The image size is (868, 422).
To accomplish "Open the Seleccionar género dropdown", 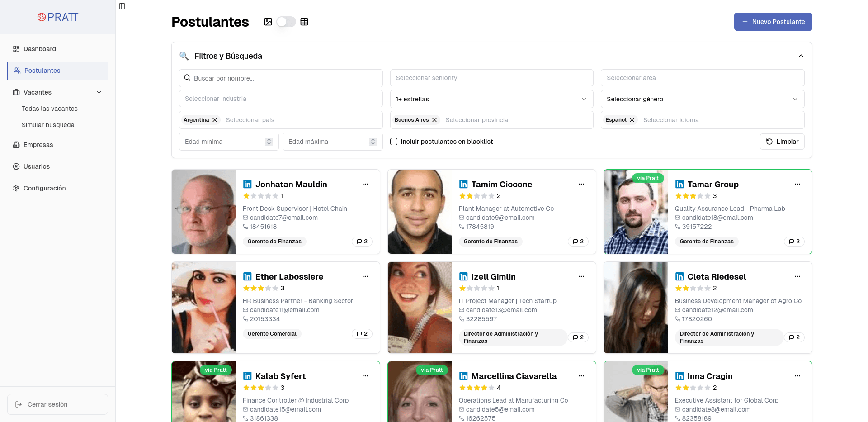I will [702, 99].
